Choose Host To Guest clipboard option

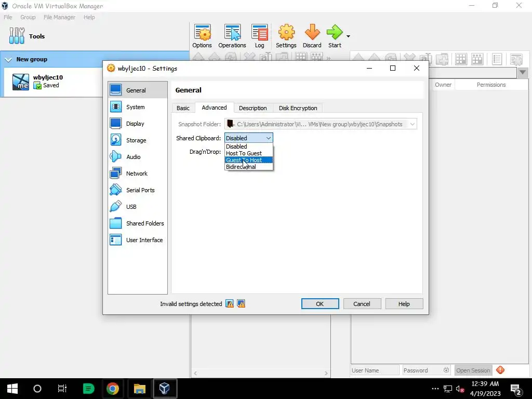coord(248,153)
